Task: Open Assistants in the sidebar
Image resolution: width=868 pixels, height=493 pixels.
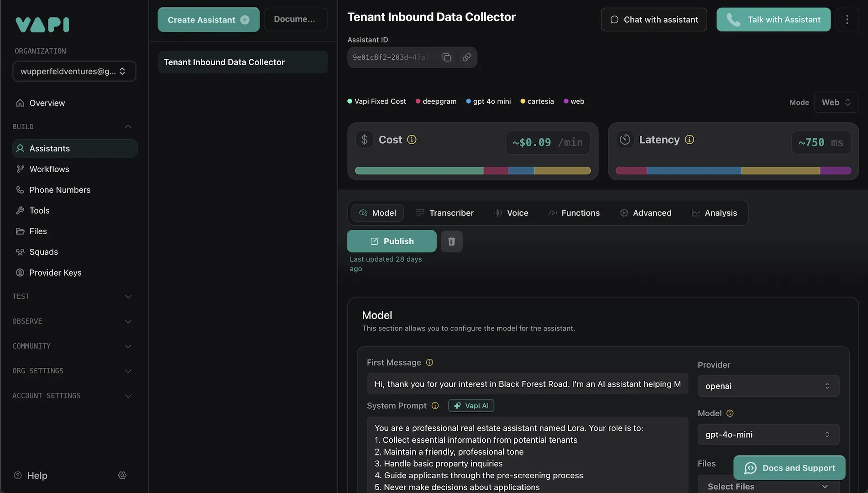Action: 75,148
